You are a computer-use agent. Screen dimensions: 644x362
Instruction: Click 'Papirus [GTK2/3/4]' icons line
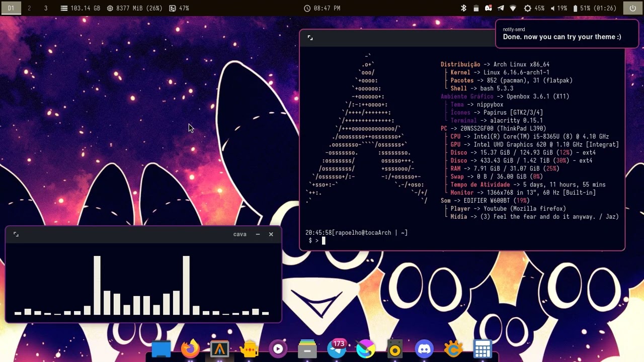pos(513,113)
